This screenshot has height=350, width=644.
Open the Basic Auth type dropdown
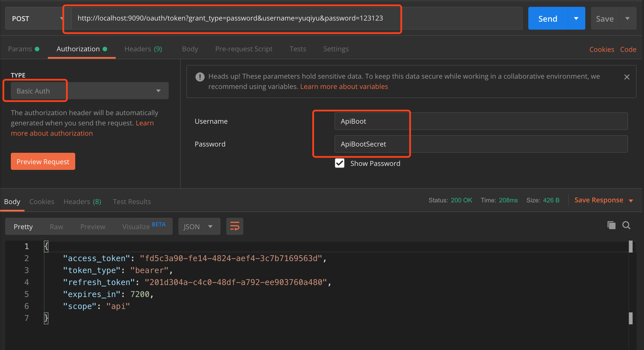[89, 91]
